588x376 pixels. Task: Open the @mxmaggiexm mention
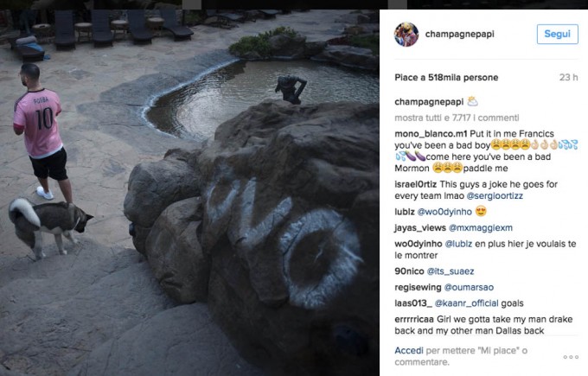click(x=481, y=228)
